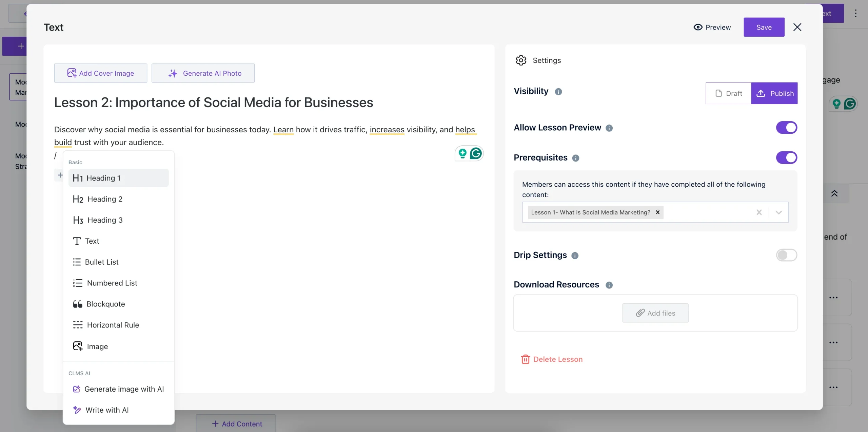Click the Allow Lesson Preview info icon
The image size is (868, 432).
tap(609, 128)
